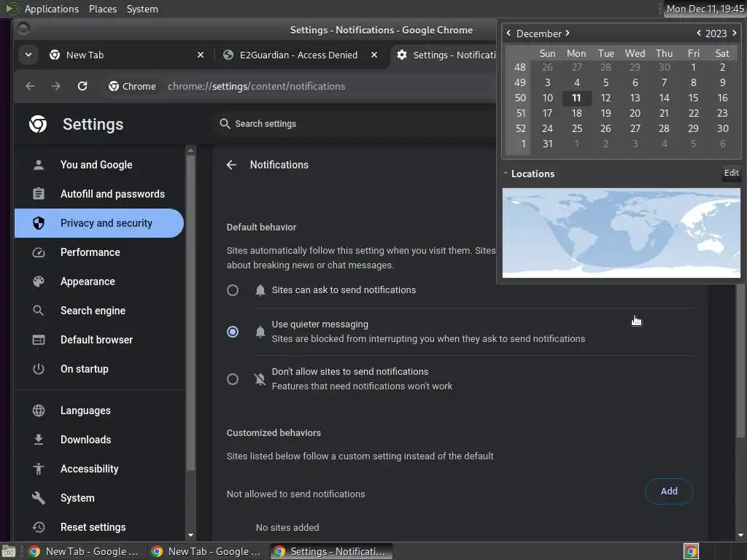Select Use quieter messaging radio option

coord(233,332)
